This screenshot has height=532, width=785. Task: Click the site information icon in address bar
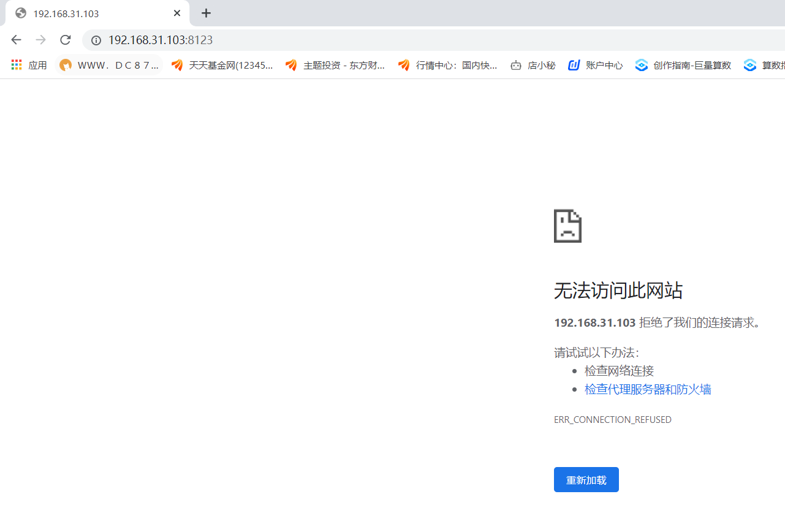[96, 40]
